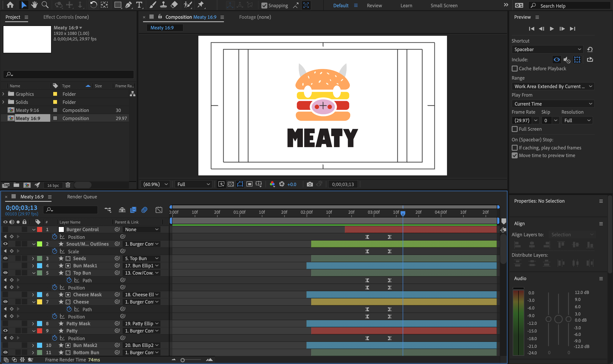The image size is (613, 364).
Task: Open the Render Queue tab
Action: click(x=82, y=197)
